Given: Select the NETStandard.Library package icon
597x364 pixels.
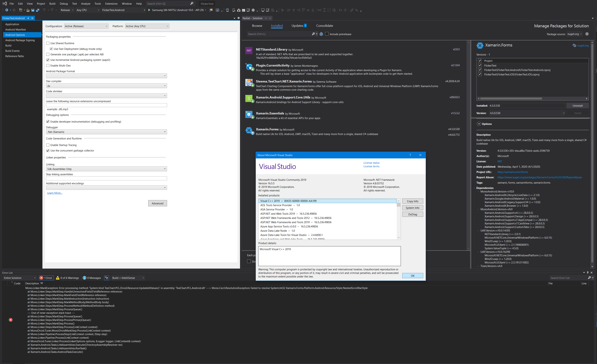Looking at the screenshot, I should point(249,50).
